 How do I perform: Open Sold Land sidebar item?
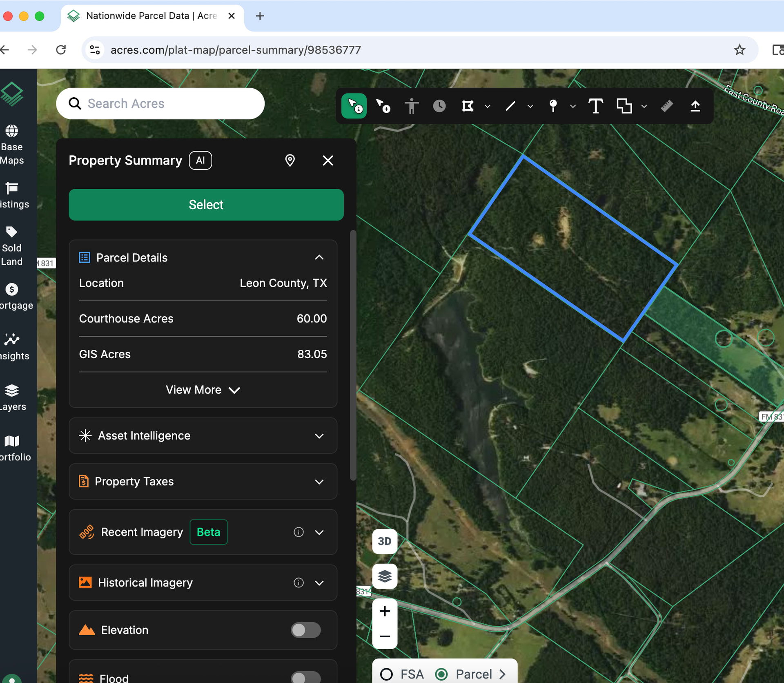pos(11,246)
